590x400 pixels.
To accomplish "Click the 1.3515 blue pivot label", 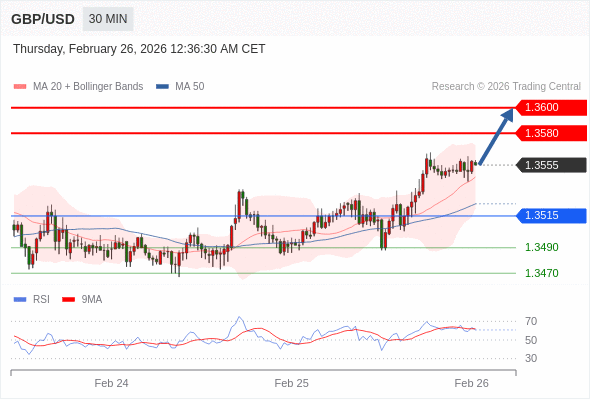I will point(551,216).
